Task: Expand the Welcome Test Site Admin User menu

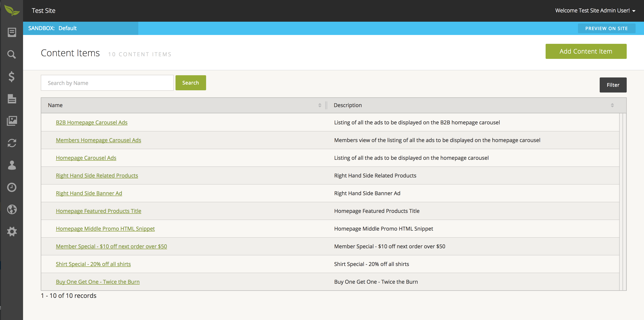Action: click(595, 10)
